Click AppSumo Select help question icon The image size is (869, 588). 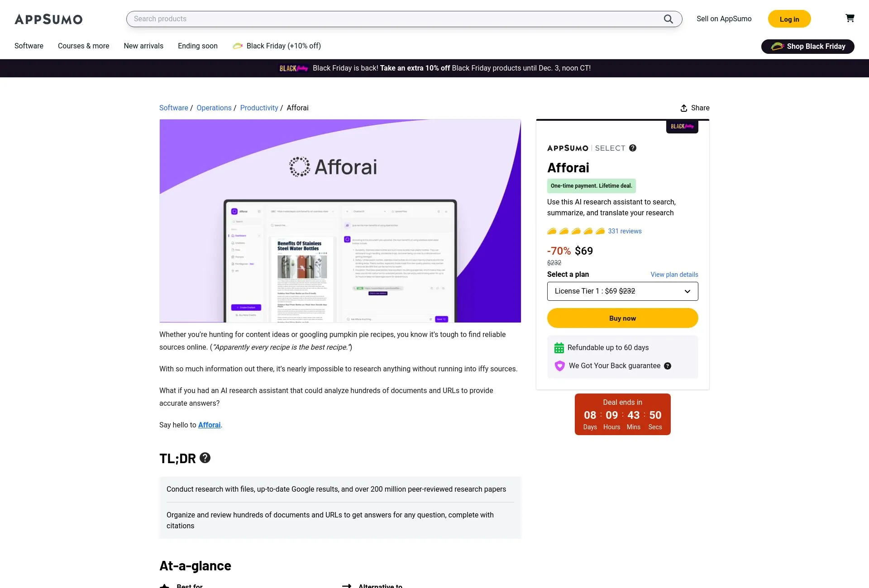(633, 148)
